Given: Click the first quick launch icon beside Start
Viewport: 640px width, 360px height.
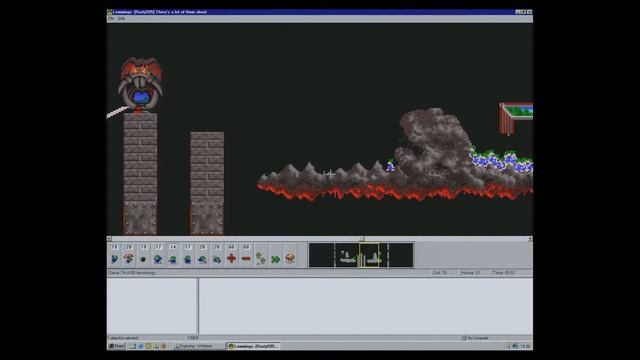Looking at the screenshot, I should pyautogui.click(x=133, y=346).
